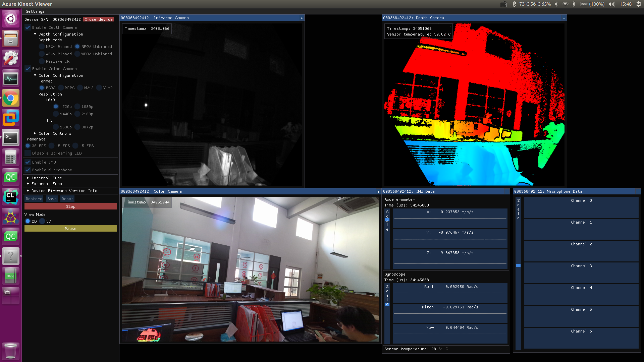Launch the Terminal from the dock
644x362 pixels.
[11, 137]
